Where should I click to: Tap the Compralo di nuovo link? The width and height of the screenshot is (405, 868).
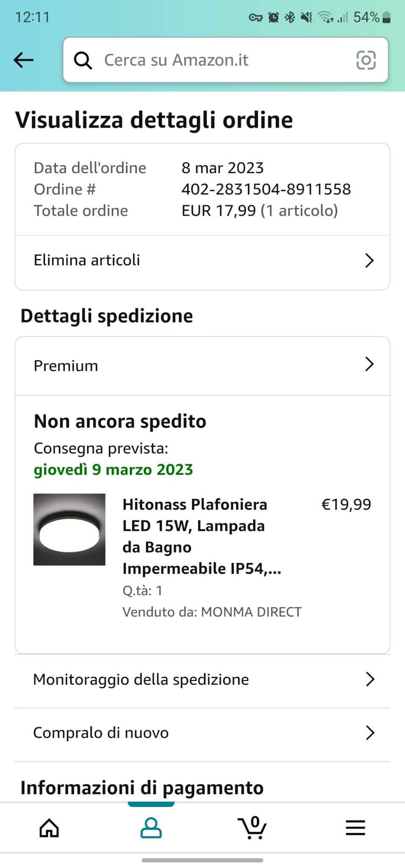click(101, 733)
